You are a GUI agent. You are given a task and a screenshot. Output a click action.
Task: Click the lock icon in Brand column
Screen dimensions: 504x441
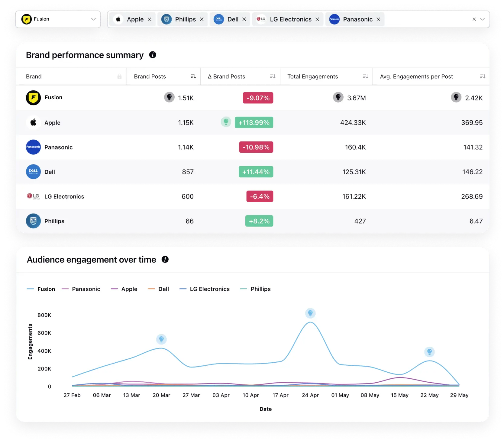pos(120,77)
